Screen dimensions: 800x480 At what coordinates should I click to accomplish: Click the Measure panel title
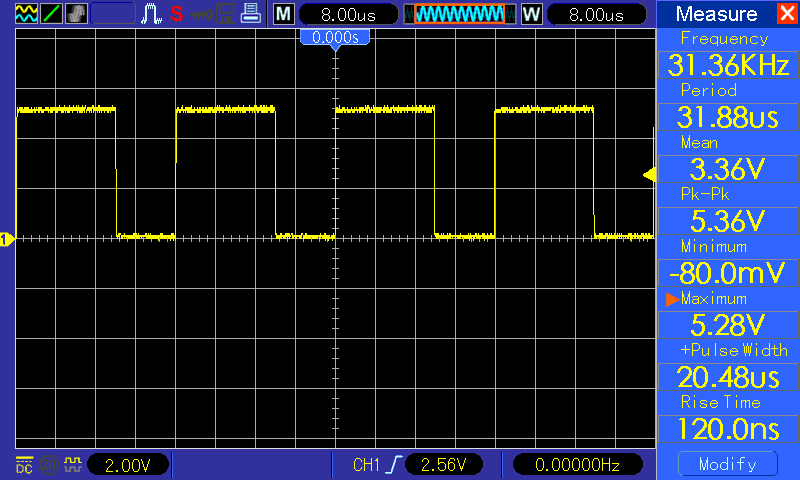point(716,14)
